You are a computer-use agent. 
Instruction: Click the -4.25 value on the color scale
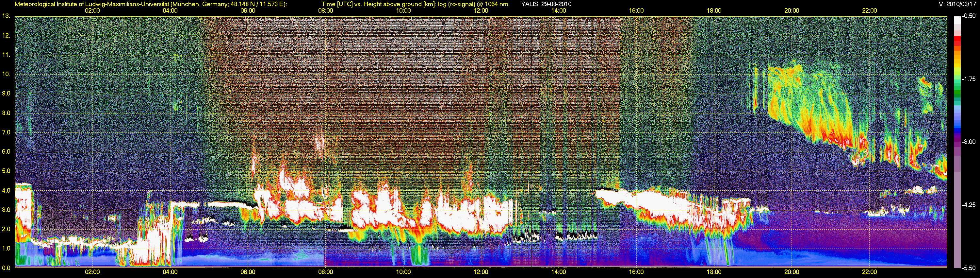point(969,205)
